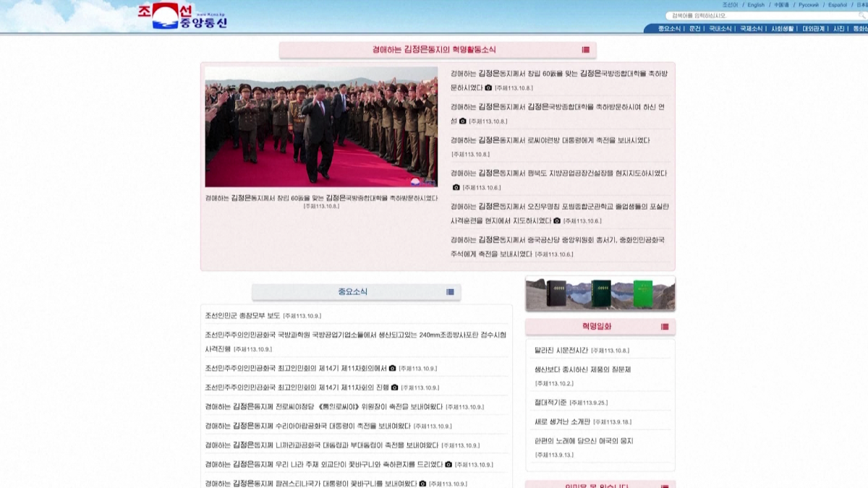
Task: Click the three books banner image
Action: 600,294
